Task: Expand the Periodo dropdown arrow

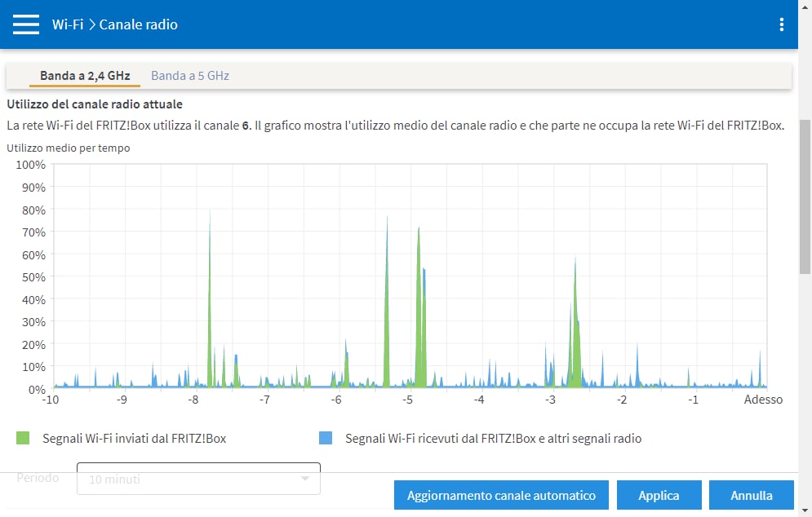Action: [305, 479]
